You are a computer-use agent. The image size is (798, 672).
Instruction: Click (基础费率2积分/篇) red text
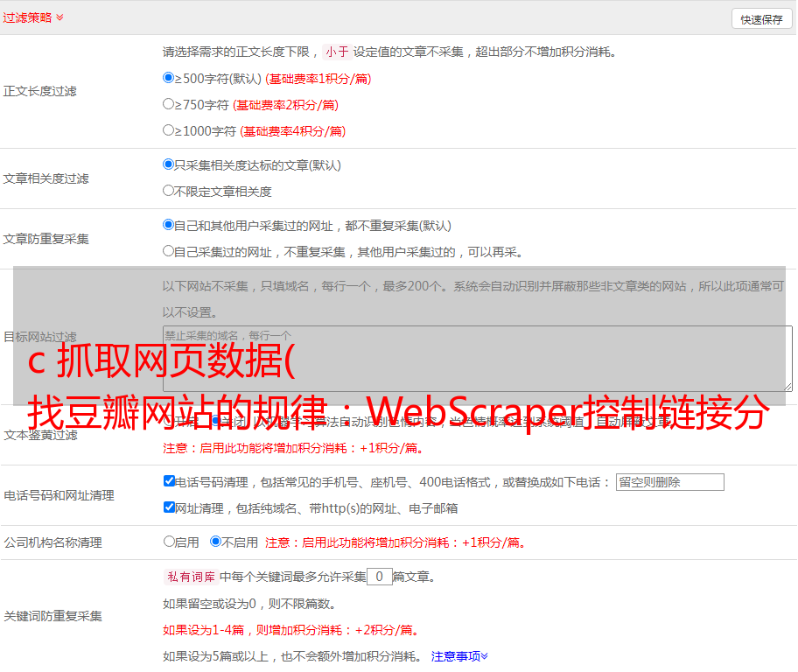coord(285,105)
